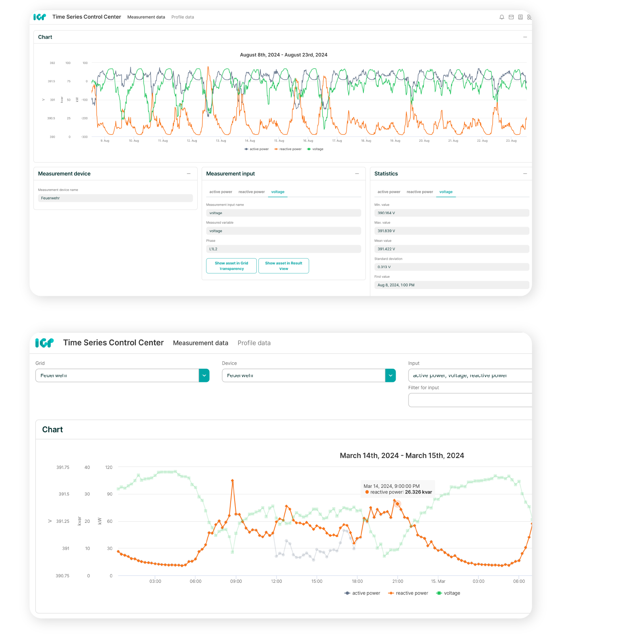Click IGF logo in the upper window
Image resolution: width=644 pixels, height=644 pixels.
tap(39, 17)
